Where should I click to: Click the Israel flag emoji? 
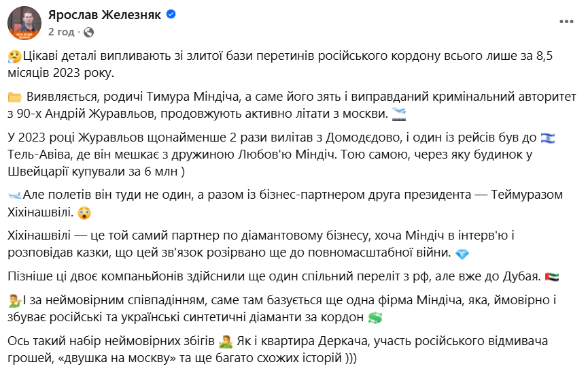(x=547, y=138)
